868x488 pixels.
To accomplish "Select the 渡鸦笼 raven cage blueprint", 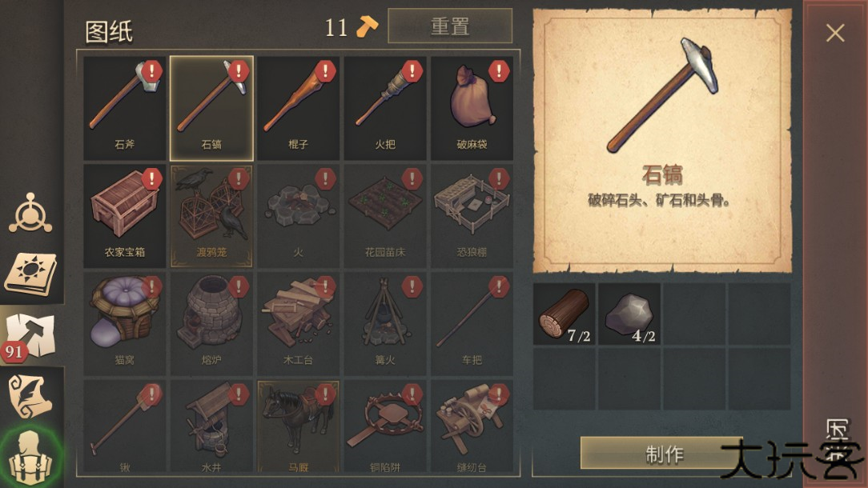I will pos(211,216).
